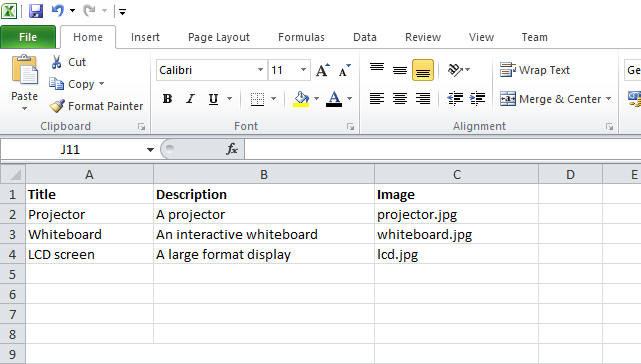Click the Redo arrow icon
641x364 pixels.
90,11
